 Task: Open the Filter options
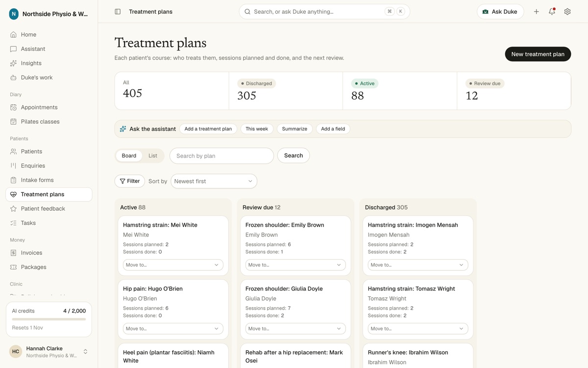click(130, 181)
